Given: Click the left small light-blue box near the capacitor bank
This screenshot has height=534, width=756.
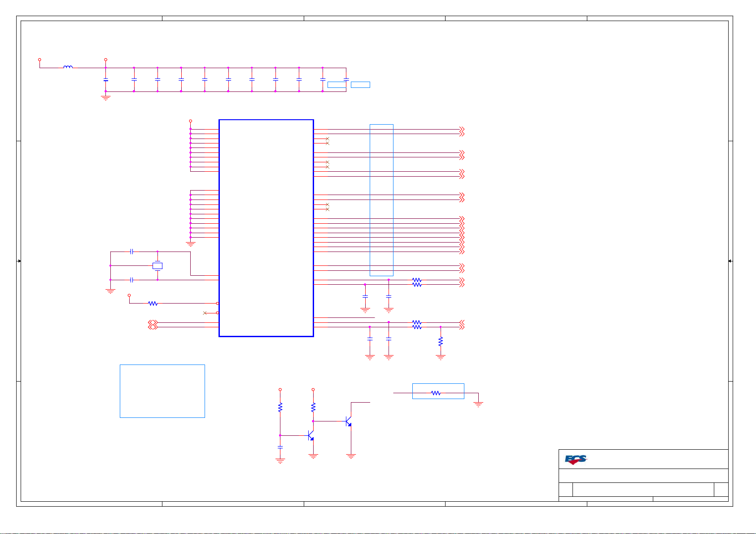Looking at the screenshot, I should click(x=337, y=85).
